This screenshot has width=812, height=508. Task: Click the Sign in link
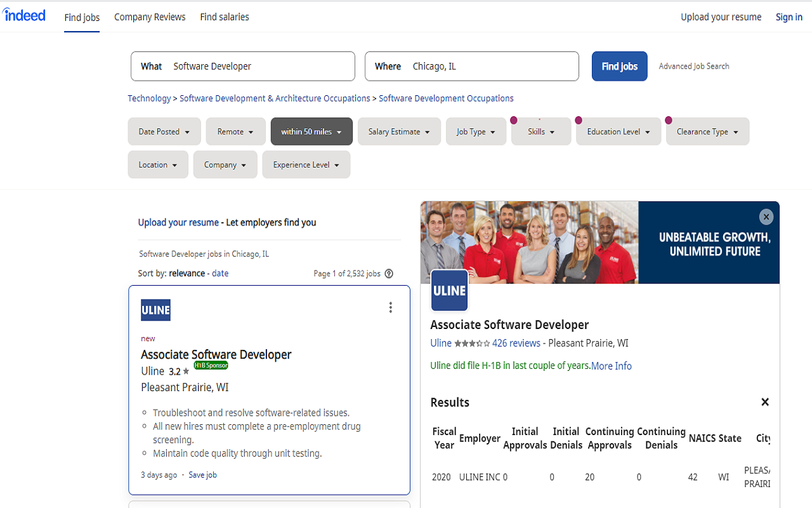pos(789,17)
